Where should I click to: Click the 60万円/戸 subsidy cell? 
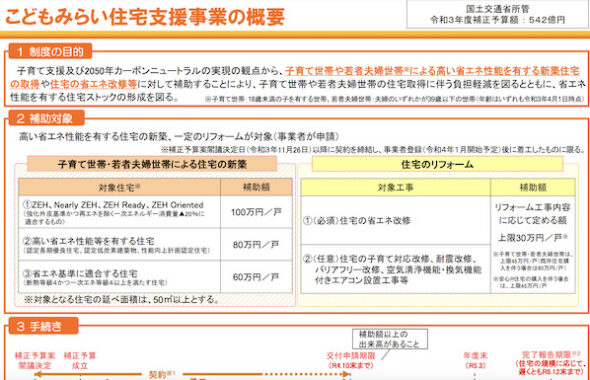point(256,277)
